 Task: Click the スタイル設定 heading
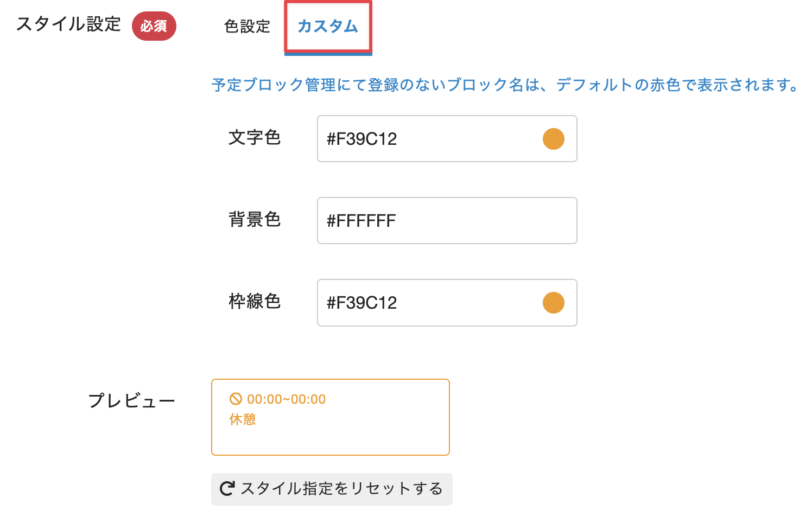(x=68, y=24)
